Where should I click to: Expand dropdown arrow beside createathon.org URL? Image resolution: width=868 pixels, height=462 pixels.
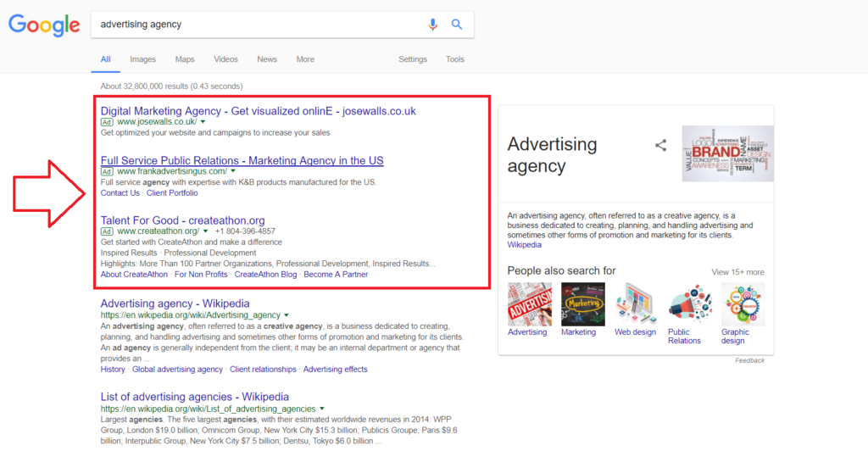click(204, 231)
